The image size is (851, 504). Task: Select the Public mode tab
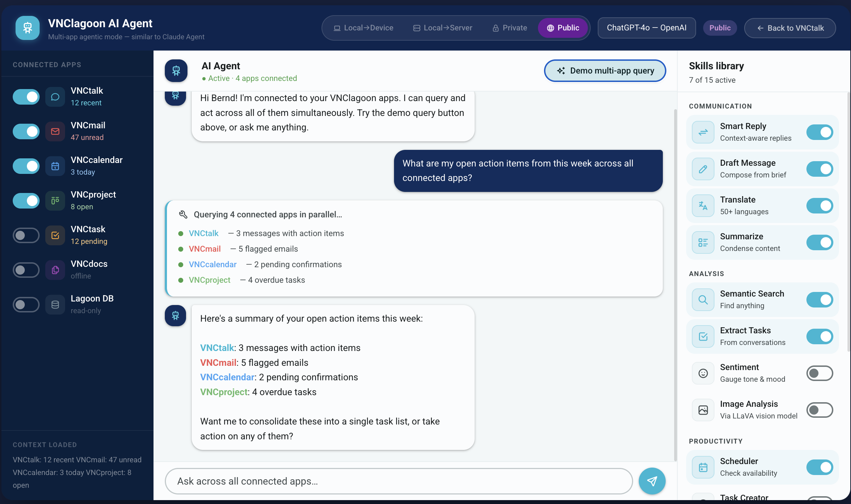563,28
